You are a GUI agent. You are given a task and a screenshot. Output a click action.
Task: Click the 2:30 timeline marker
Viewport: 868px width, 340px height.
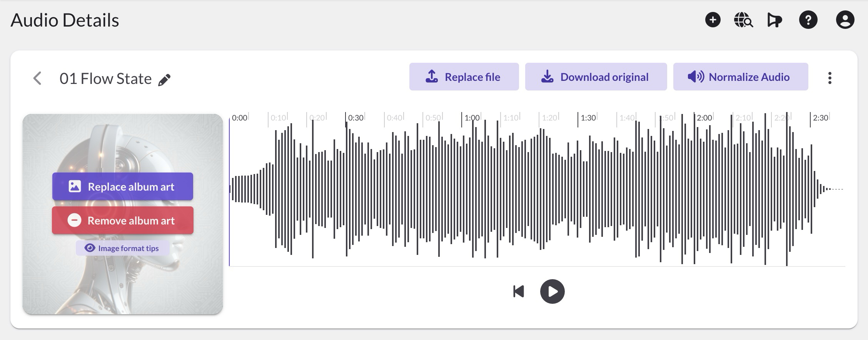[x=820, y=118]
